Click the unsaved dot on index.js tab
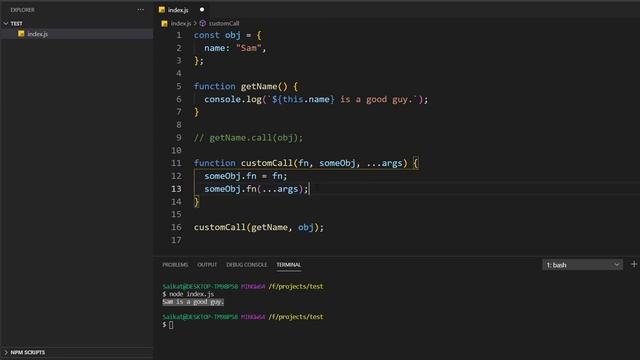 click(x=202, y=9)
